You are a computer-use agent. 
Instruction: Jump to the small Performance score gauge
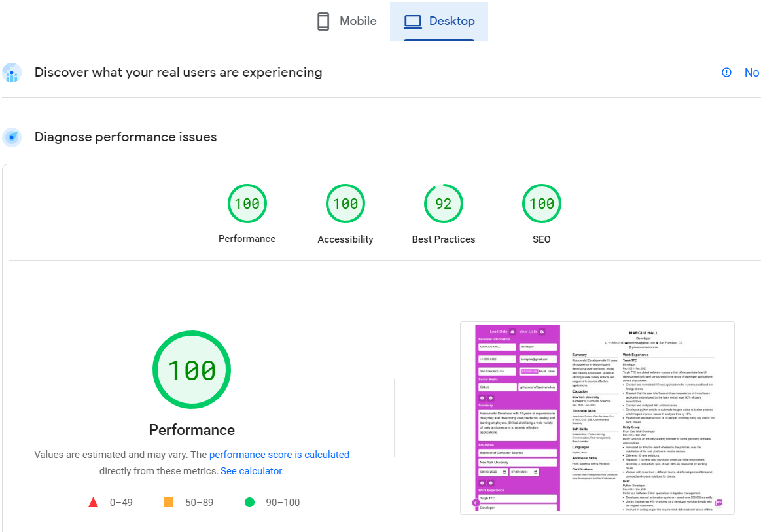tap(247, 204)
